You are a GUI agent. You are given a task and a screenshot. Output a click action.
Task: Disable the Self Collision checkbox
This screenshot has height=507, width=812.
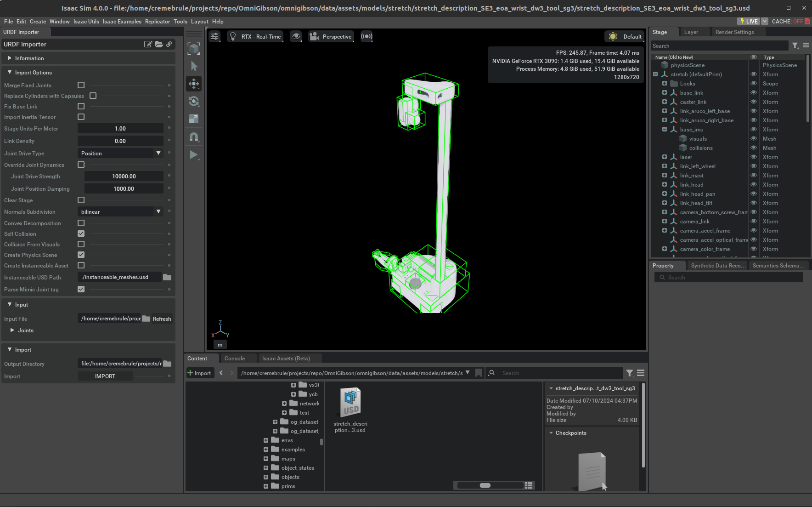point(81,234)
